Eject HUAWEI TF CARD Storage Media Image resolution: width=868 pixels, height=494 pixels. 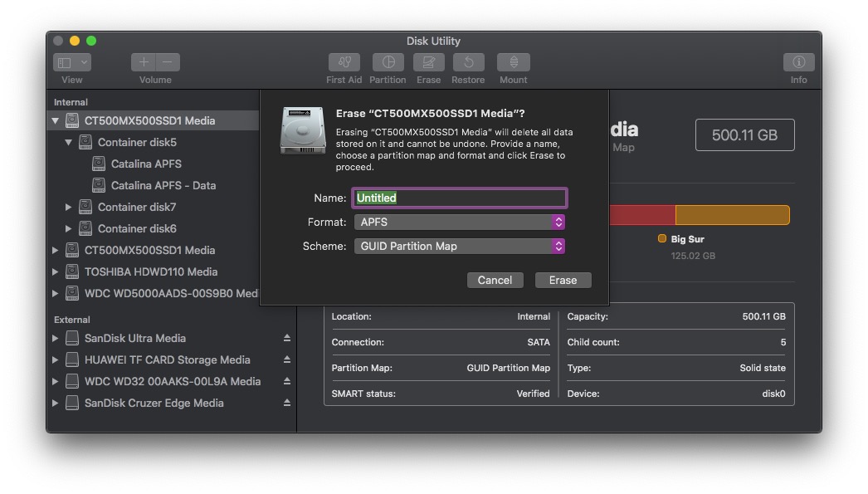click(x=287, y=359)
